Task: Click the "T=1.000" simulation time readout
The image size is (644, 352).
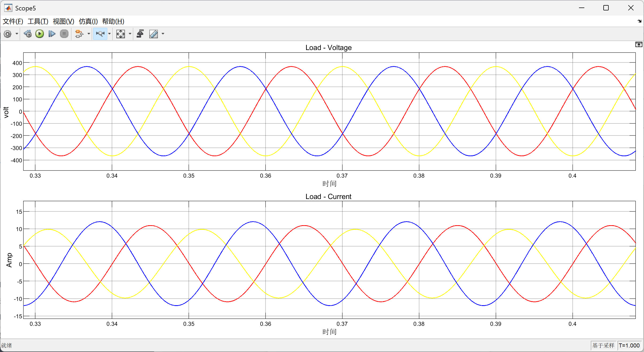Action: pyautogui.click(x=629, y=346)
